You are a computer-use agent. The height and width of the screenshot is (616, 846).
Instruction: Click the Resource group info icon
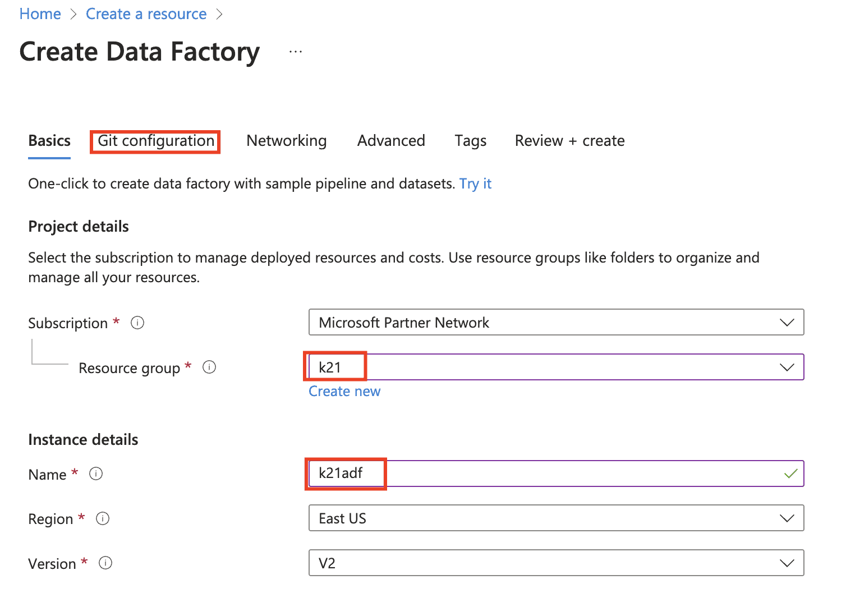click(209, 367)
